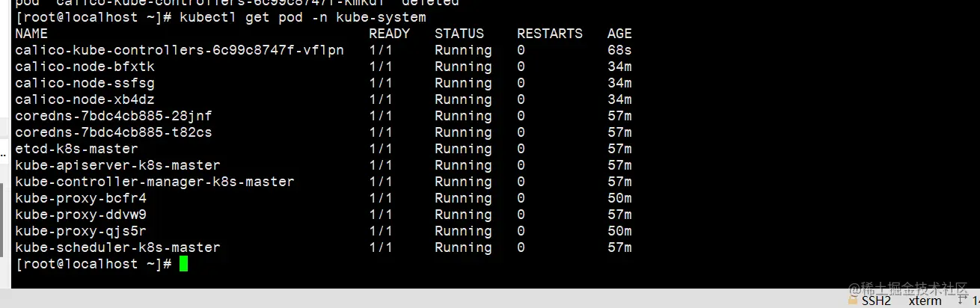Click the 50m age of kube-proxy-bcfr4
This screenshot has height=308, width=980.
(619, 198)
